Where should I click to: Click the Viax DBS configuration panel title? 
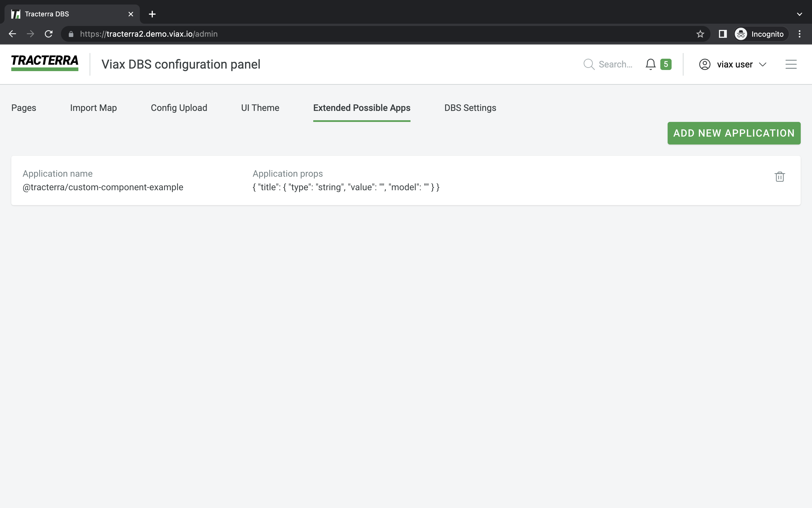(x=181, y=64)
